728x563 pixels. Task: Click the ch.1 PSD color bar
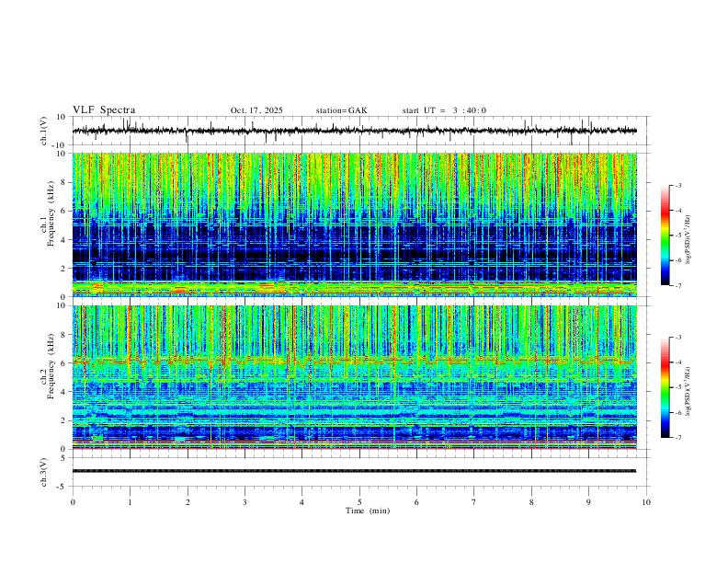pyautogui.click(x=665, y=236)
